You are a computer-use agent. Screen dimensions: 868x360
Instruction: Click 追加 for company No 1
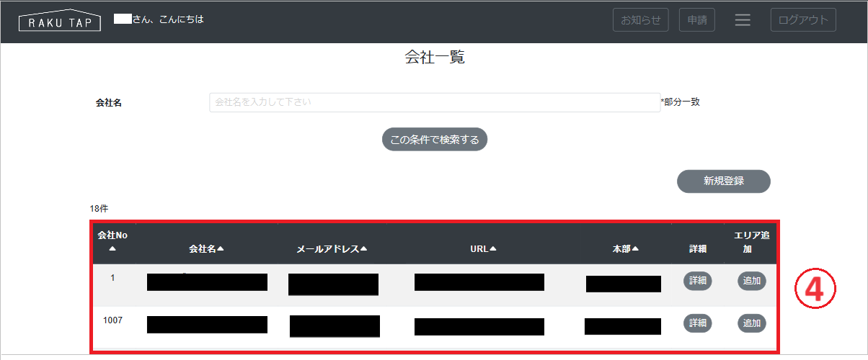click(x=752, y=281)
